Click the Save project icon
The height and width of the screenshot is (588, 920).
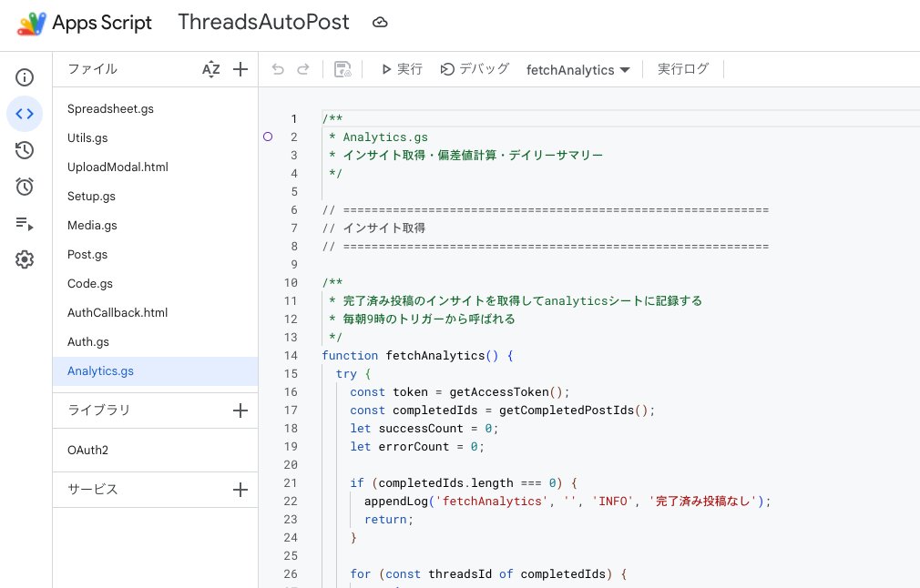(x=342, y=69)
